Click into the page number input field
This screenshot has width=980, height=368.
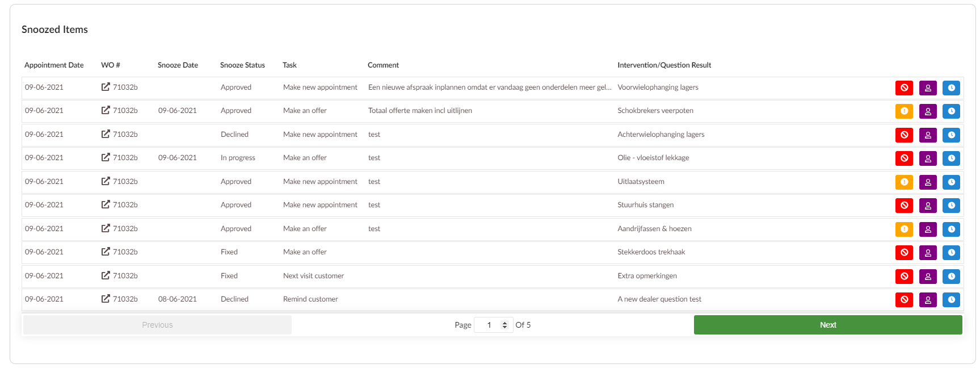point(489,325)
